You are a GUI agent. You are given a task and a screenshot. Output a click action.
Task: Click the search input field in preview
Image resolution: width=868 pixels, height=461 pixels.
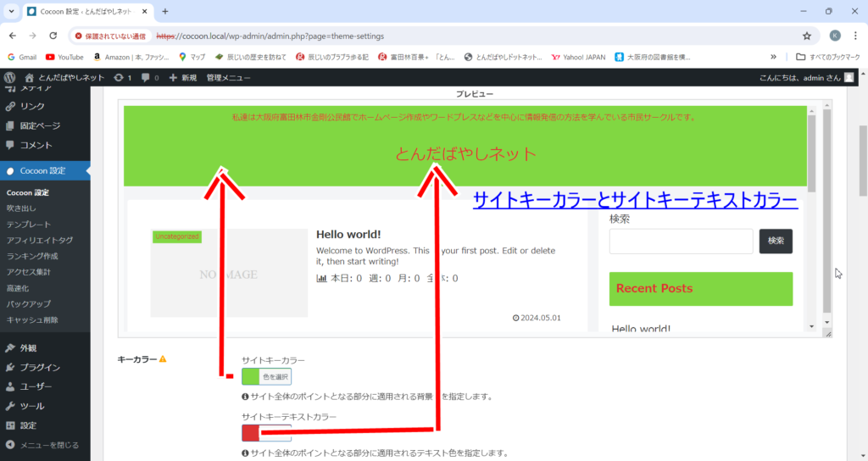pyautogui.click(x=681, y=241)
